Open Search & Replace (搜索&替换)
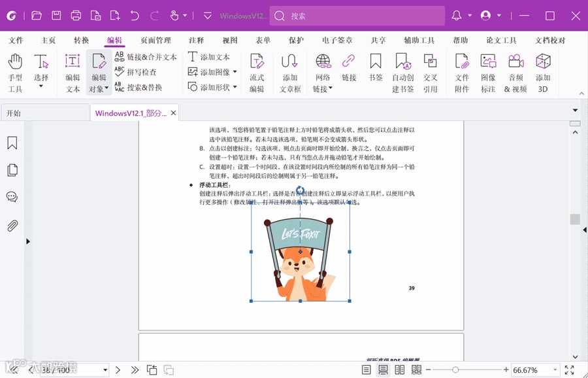The image size is (588, 378). point(139,87)
